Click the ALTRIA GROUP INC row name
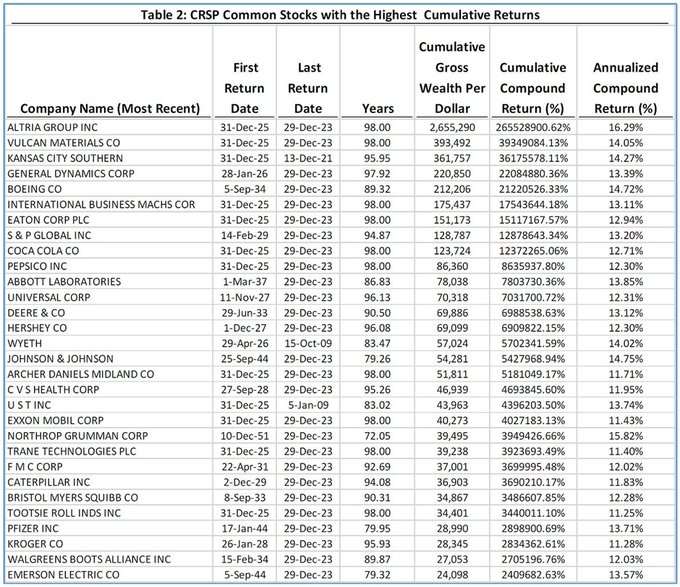Image resolution: width=680 pixels, height=587 pixels. [52, 127]
